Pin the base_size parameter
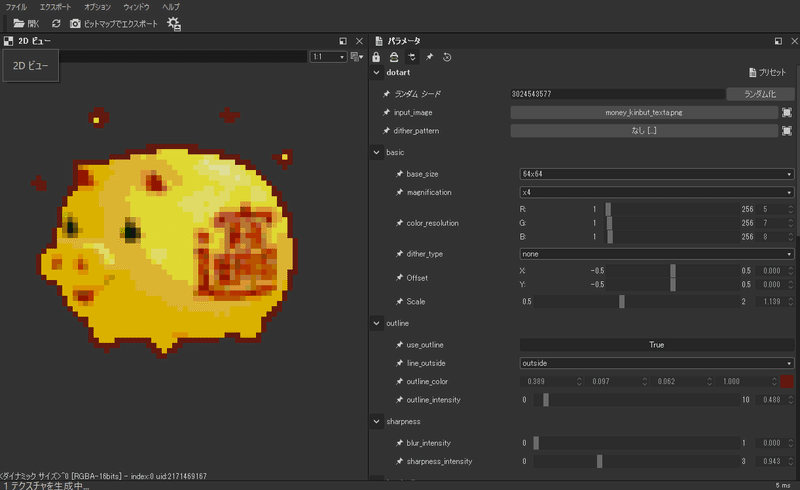The image size is (800, 490). point(399,174)
